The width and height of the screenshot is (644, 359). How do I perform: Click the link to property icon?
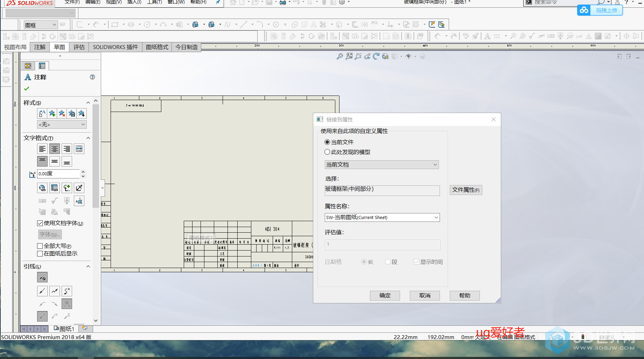tap(55, 188)
